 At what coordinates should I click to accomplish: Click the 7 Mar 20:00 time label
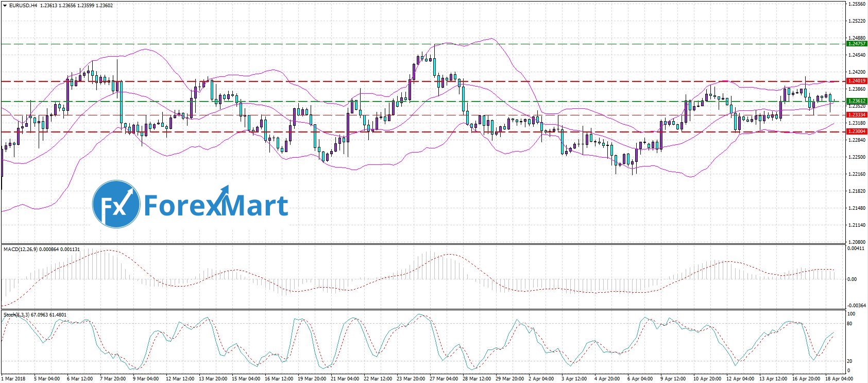[x=113, y=379]
